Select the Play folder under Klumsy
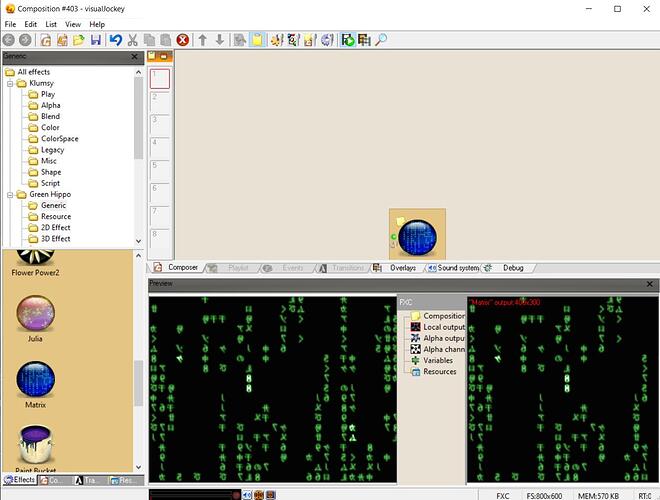Viewport: 660px width, 500px height. [x=48, y=94]
